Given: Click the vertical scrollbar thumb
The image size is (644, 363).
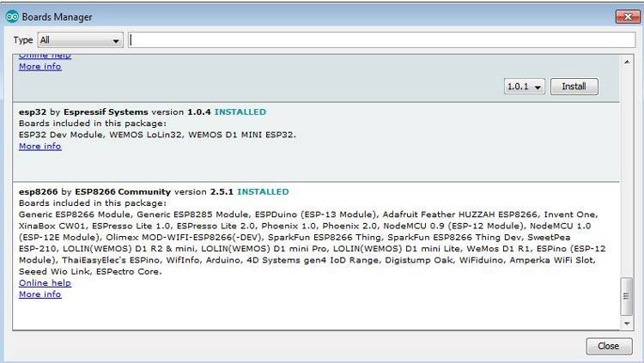Looking at the screenshot, I should [626, 296].
